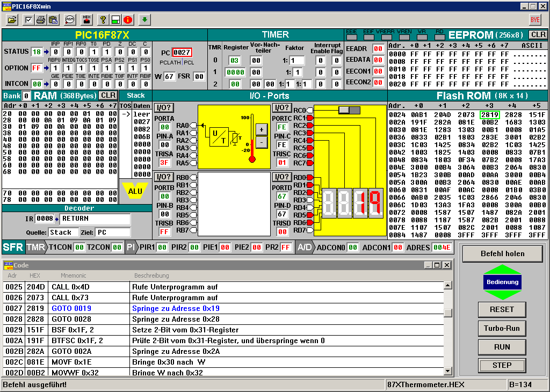Click the print icon in the toolbar
550x392 pixels.
(x=41, y=20)
